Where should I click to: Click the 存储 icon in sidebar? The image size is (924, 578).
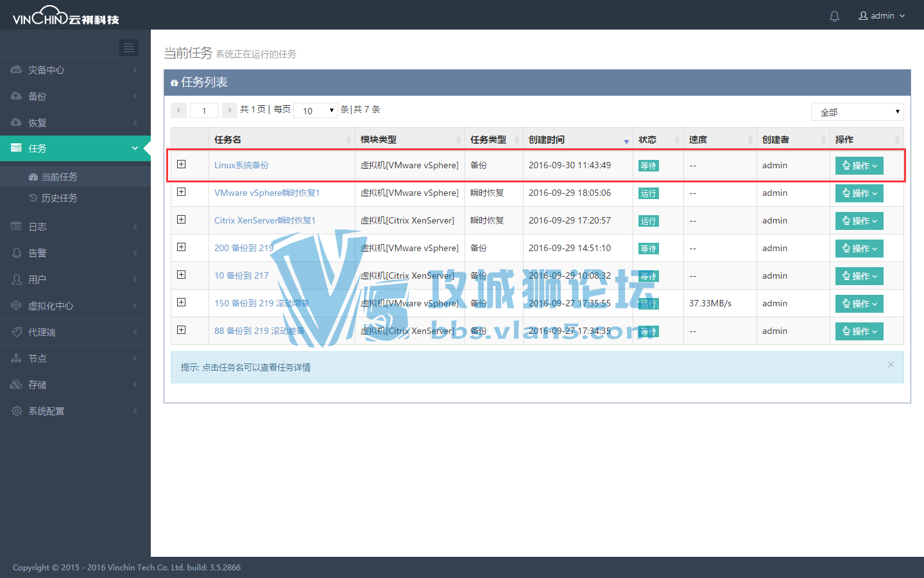17,384
